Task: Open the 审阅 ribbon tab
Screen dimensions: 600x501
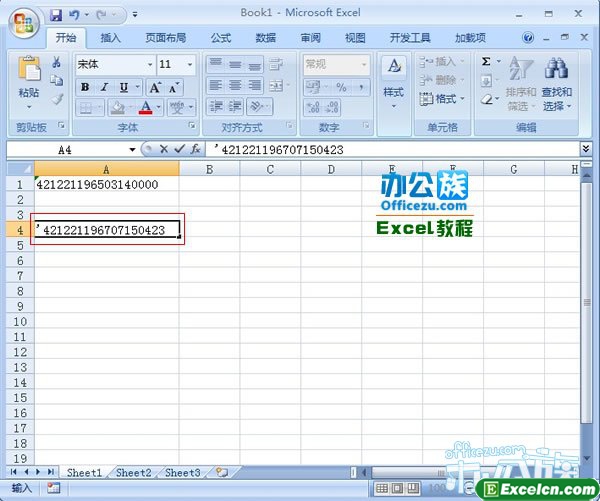Action: (310, 38)
